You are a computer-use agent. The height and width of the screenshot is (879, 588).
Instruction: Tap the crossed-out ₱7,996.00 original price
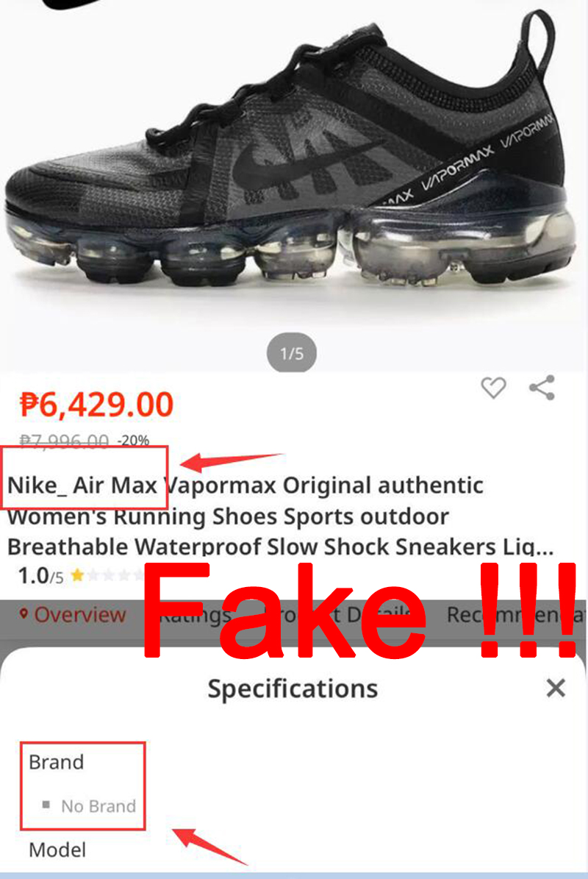click(64, 441)
